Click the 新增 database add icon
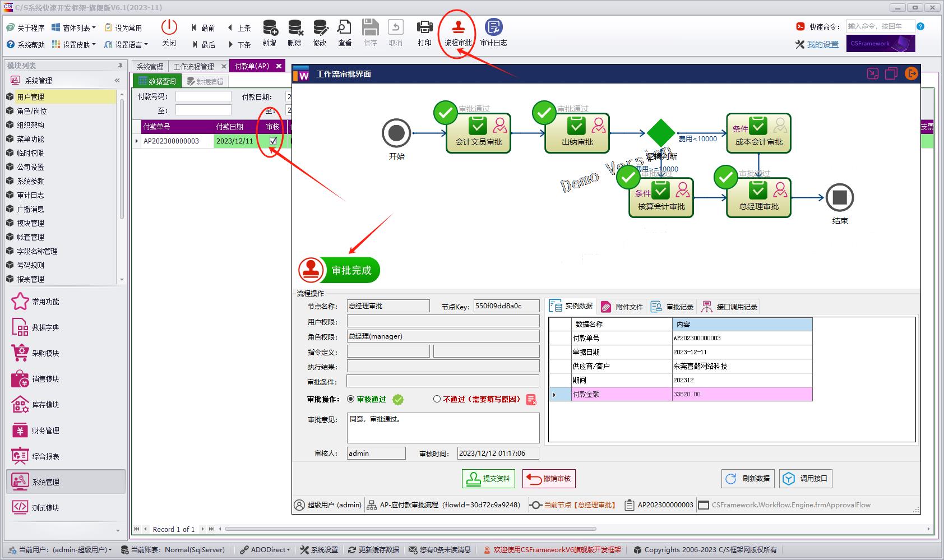 [270, 27]
